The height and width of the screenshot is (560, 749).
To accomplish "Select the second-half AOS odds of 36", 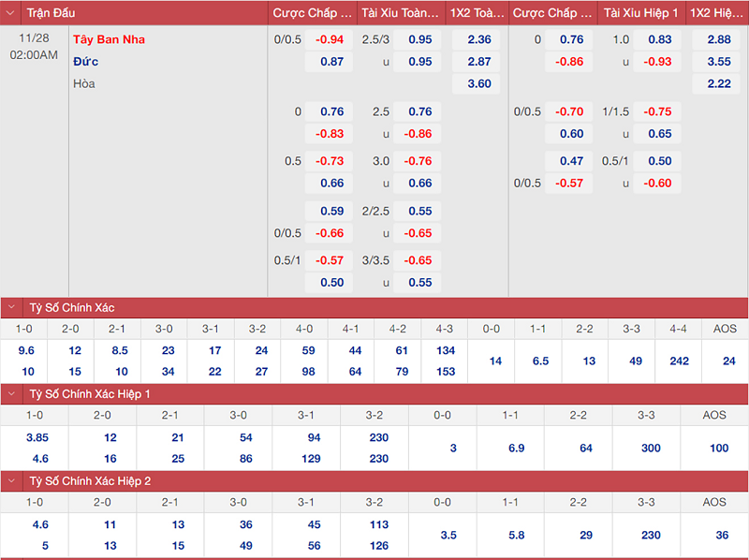I will coord(718,535).
